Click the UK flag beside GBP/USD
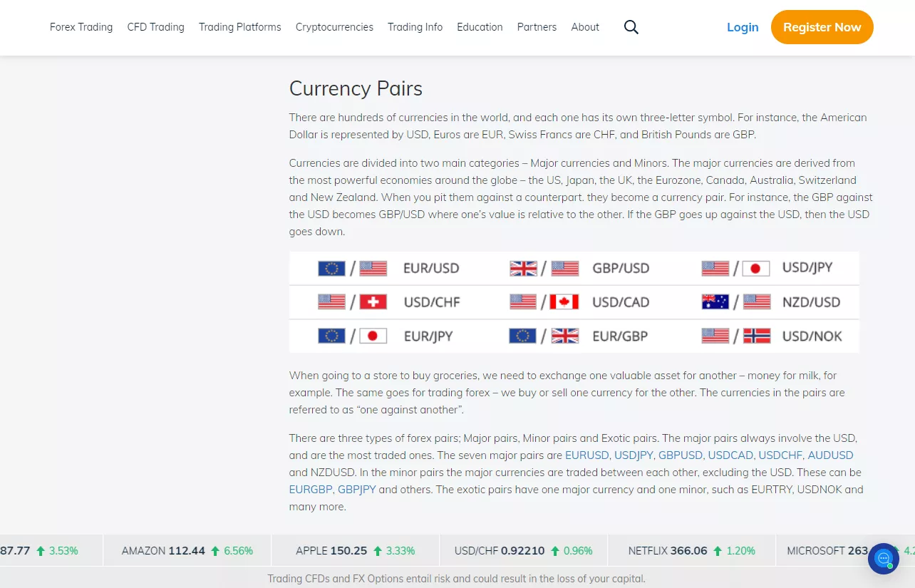Viewport: 915px width, 588px height. click(x=523, y=268)
